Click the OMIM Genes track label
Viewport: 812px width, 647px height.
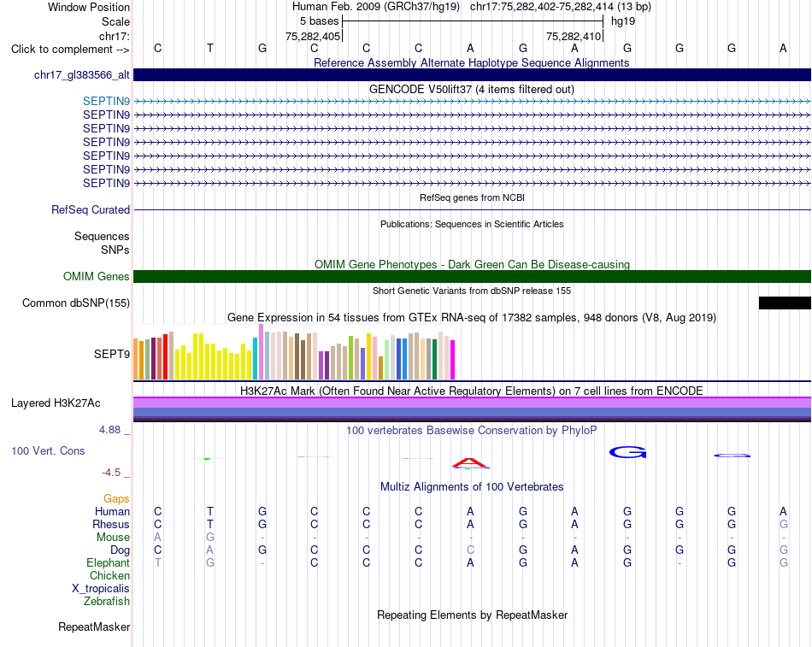click(97, 276)
